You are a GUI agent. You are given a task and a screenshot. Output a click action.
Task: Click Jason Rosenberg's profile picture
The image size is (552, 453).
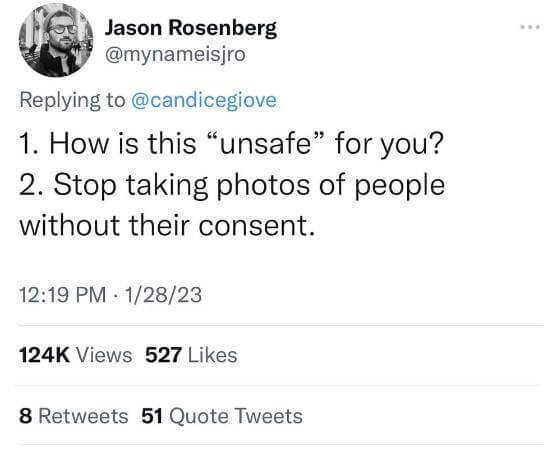56,40
